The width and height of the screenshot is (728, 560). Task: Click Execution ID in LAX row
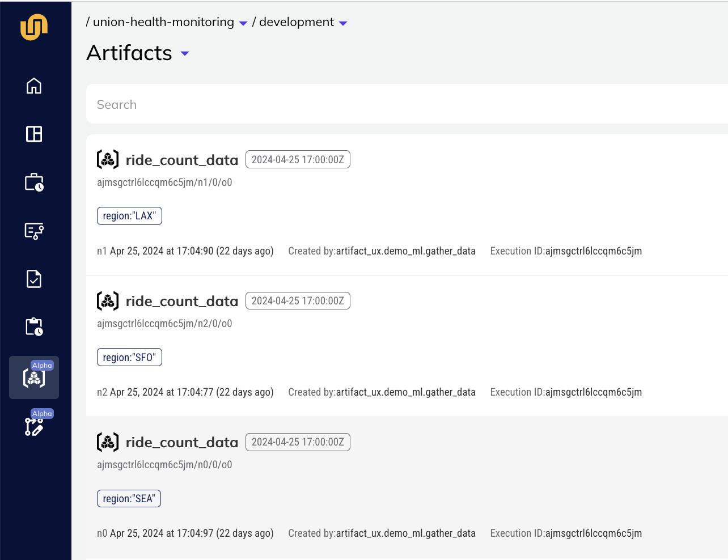coord(566,251)
